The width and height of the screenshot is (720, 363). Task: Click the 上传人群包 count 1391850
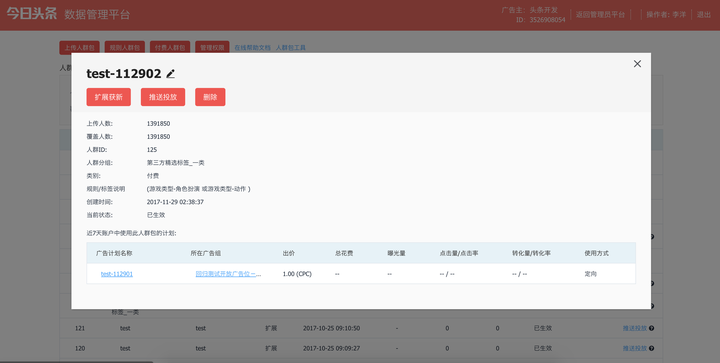158,123
